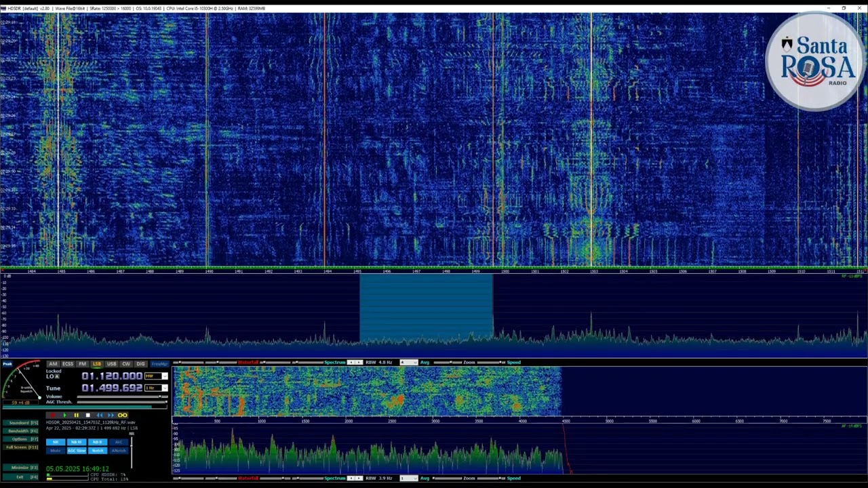Click the playback position progress bar
This screenshot has width=868, height=488.
tap(85, 407)
